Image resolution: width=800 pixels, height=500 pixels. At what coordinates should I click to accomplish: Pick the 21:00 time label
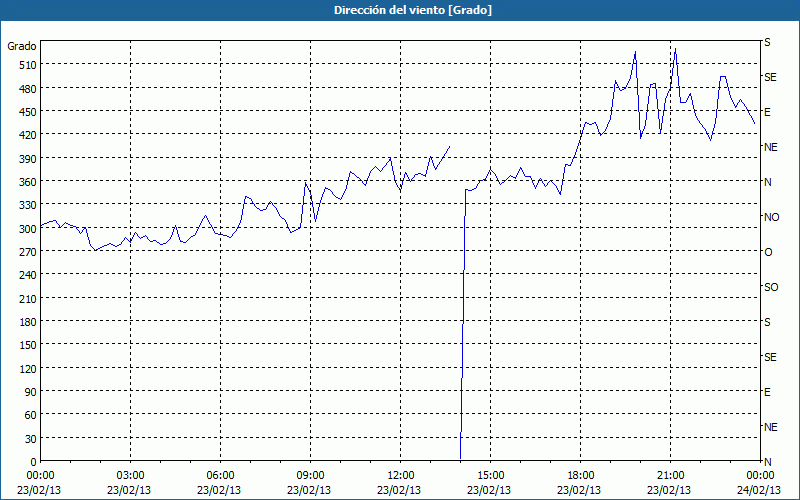coord(670,476)
